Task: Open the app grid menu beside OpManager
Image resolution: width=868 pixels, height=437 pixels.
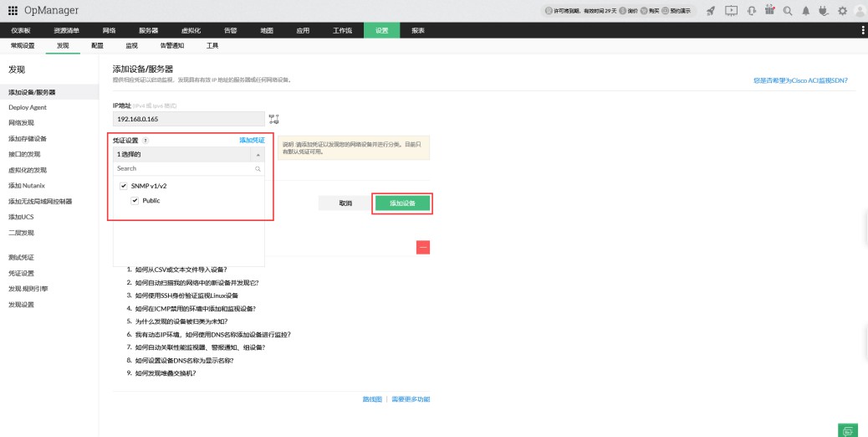Action: [13, 11]
